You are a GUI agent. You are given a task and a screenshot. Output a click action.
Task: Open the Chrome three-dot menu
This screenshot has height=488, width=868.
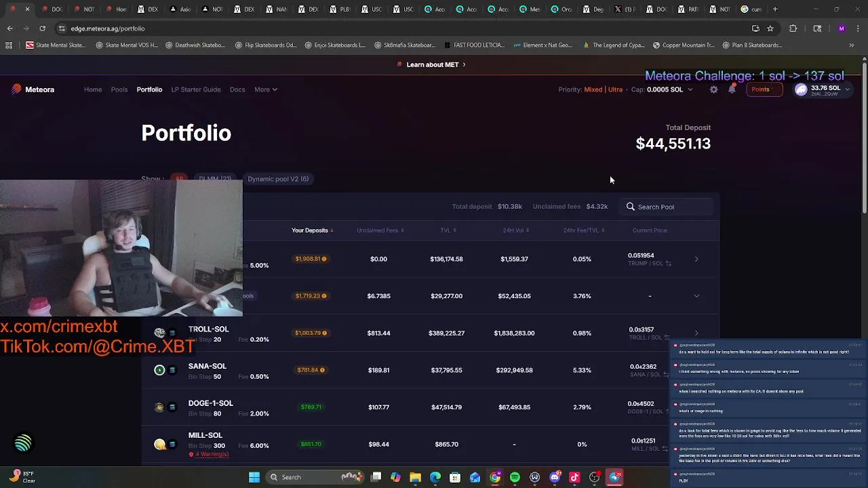click(x=858, y=28)
